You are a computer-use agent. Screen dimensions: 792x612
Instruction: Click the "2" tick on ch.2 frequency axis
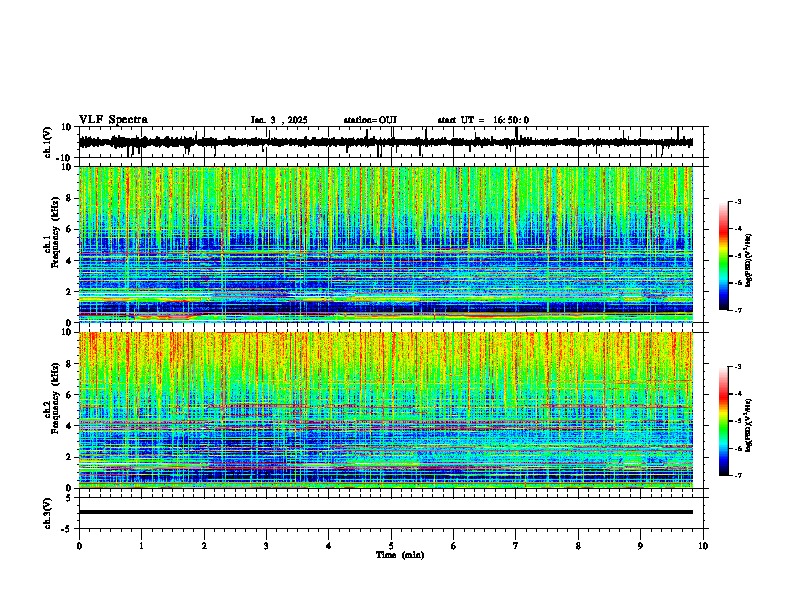70,457
